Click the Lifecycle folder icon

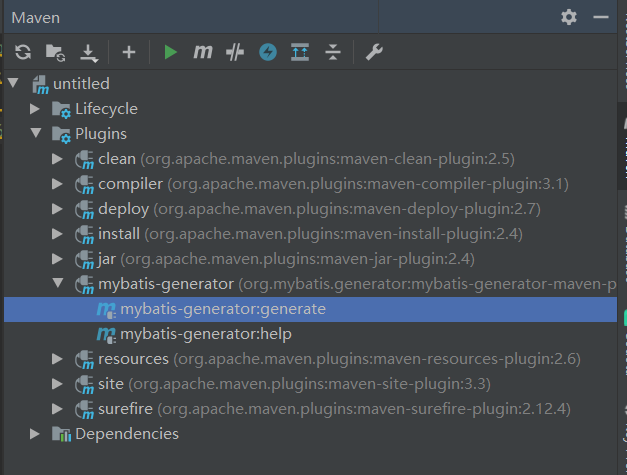point(61,110)
